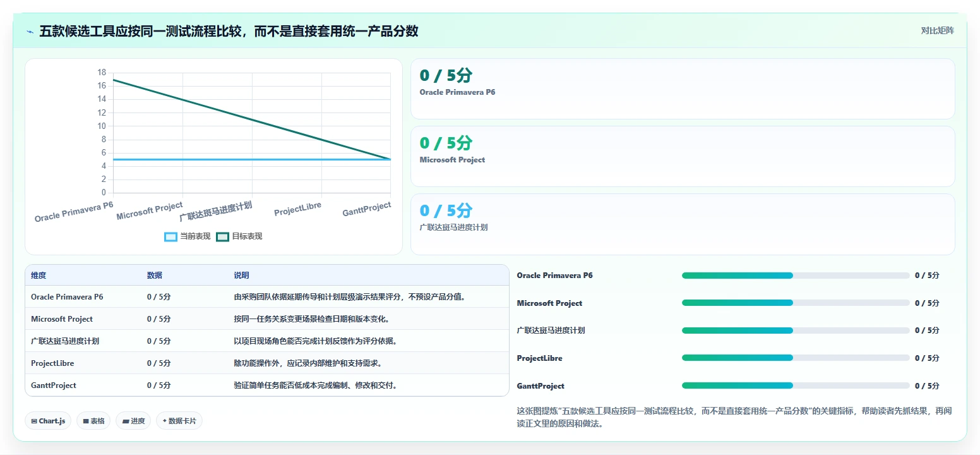
Task: Click the 进度 tag chip
Action: tap(133, 421)
